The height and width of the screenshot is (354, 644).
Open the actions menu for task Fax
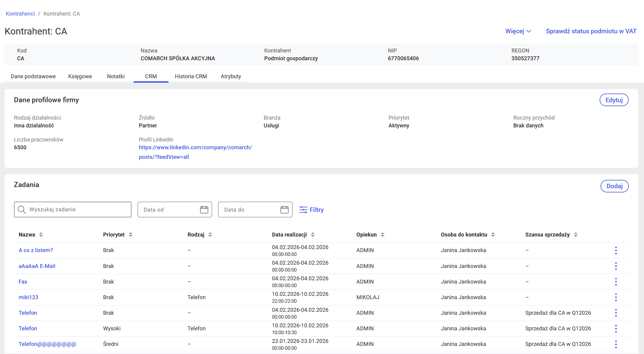pyautogui.click(x=616, y=281)
